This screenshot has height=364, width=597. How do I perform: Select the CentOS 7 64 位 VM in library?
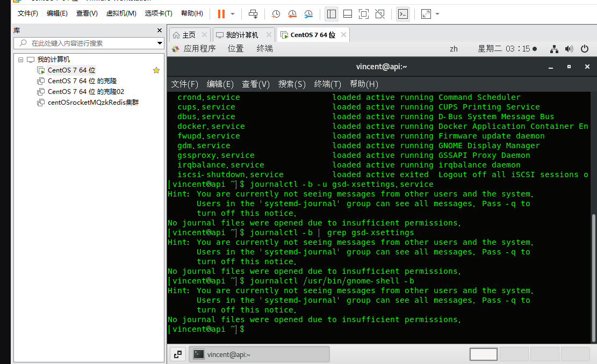coord(71,70)
